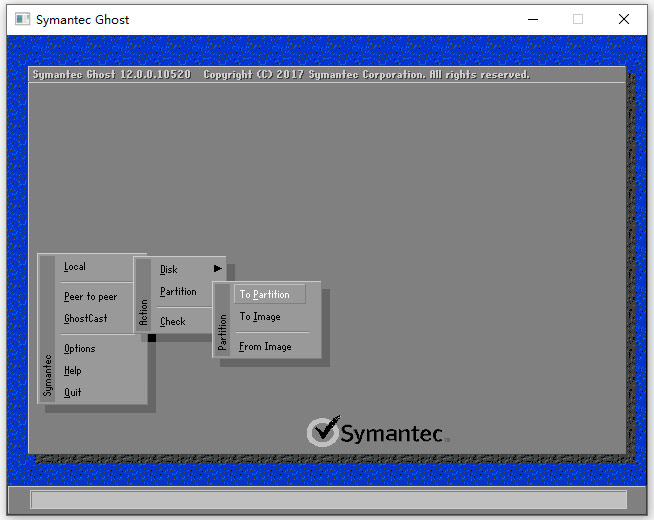
Task: Select Partition in the Action submenu
Action: point(178,291)
